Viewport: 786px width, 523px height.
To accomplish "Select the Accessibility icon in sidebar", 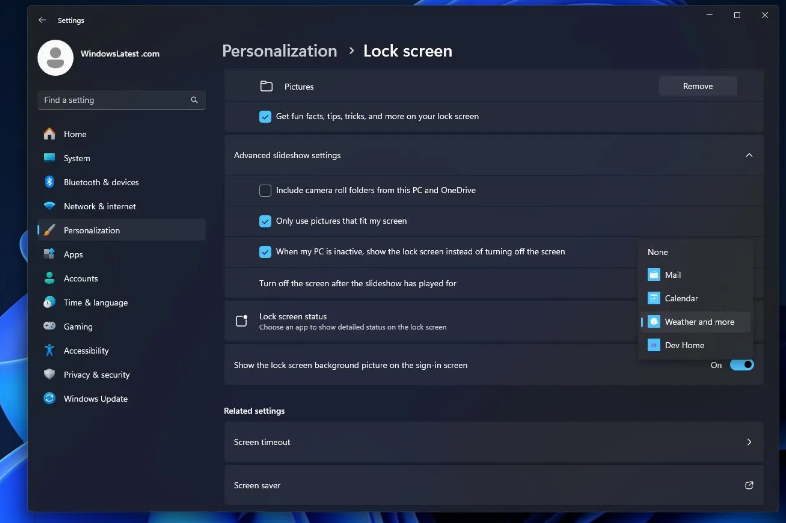I will click(x=49, y=351).
